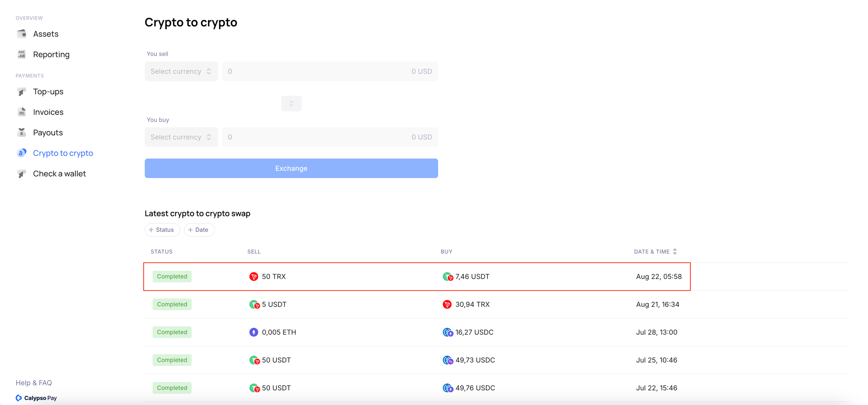Click the Payouts money bag icon
The width and height of the screenshot is (868, 405).
tap(21, 132)
